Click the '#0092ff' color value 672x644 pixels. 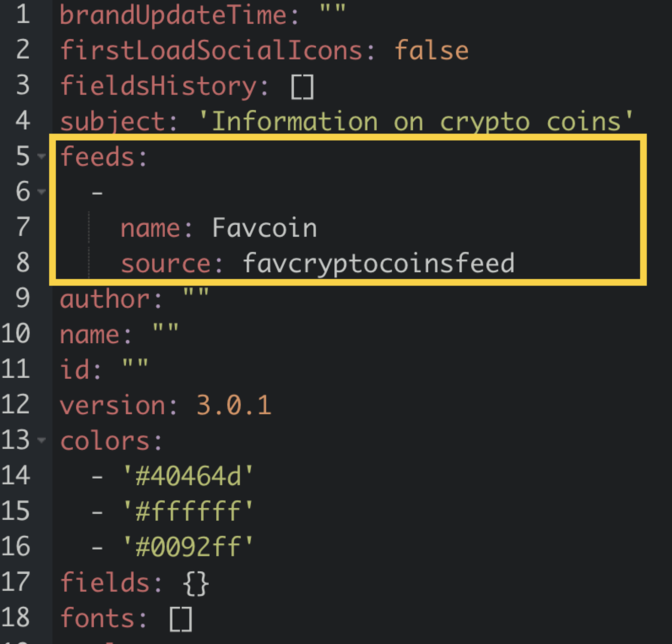point(188,547)
